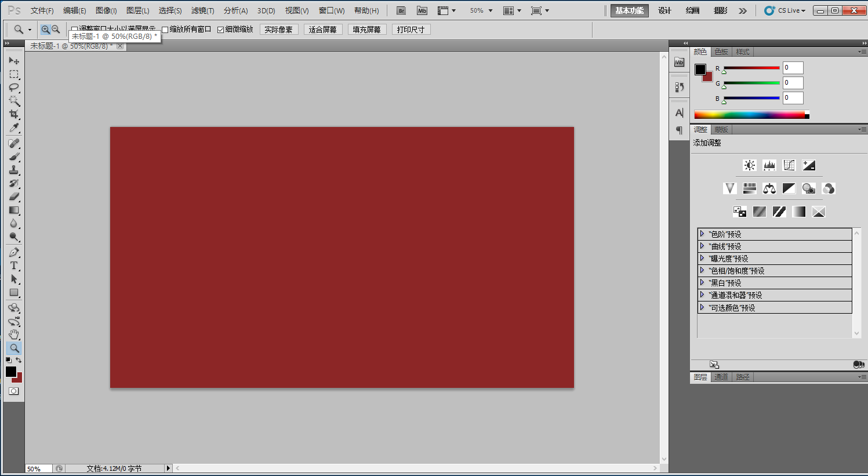Select the Move tool

pyautogui.click(x=14, y=60)
